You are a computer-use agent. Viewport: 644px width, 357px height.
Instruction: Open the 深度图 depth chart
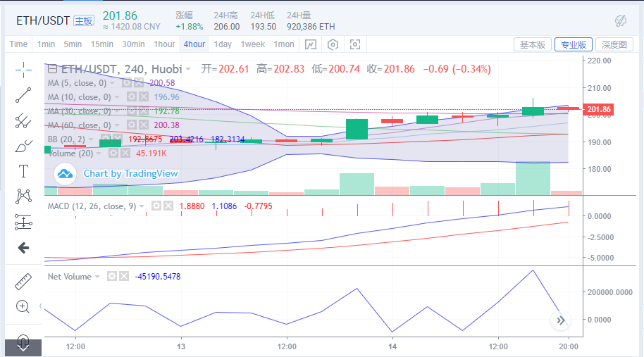coord(614,44)
